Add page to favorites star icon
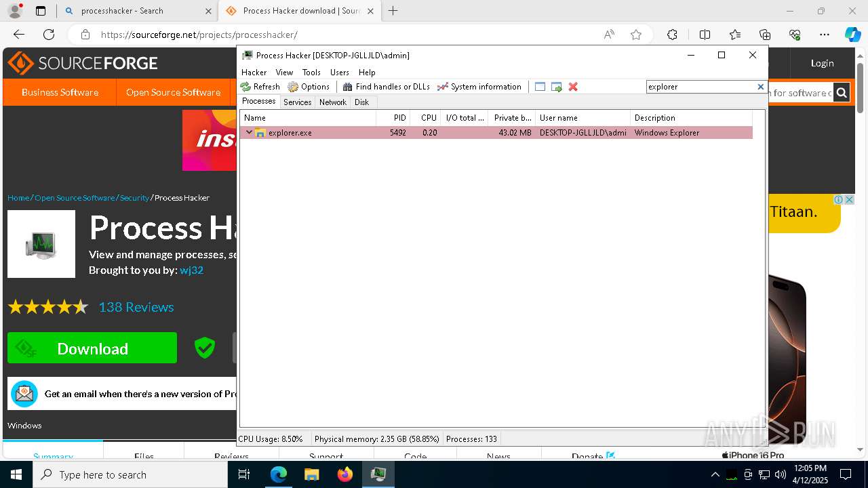Screen dimensions: 868x488 [635, 35]
